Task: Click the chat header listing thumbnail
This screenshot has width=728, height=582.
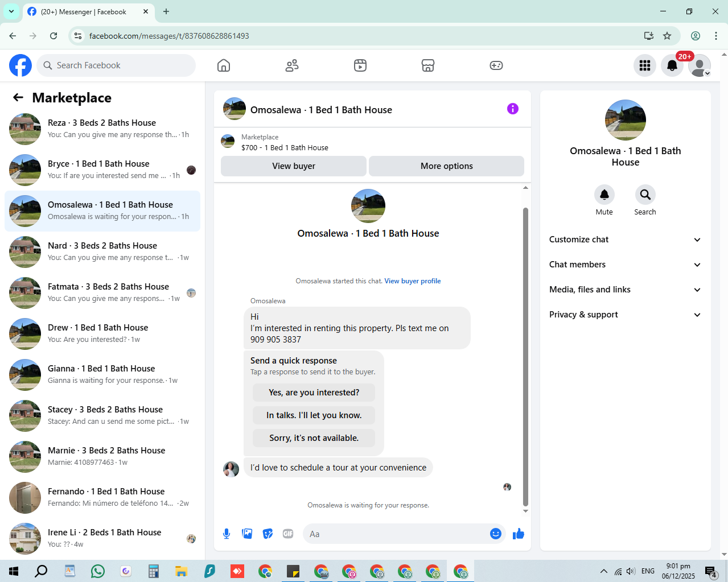Action: (235, 109)
